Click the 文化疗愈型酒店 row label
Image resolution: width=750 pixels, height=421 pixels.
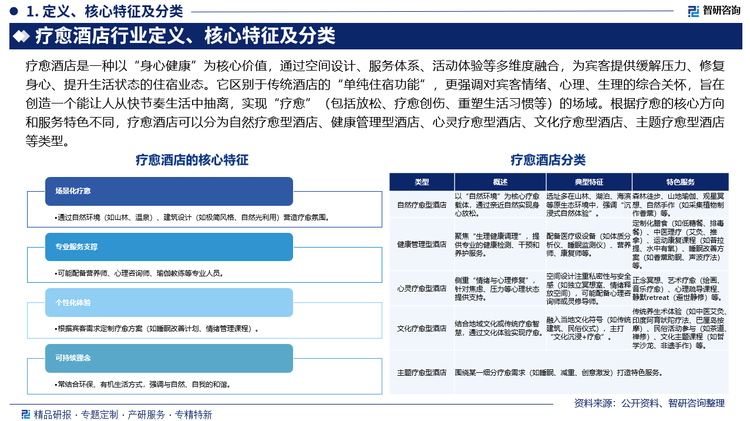(x=421, y=329)
